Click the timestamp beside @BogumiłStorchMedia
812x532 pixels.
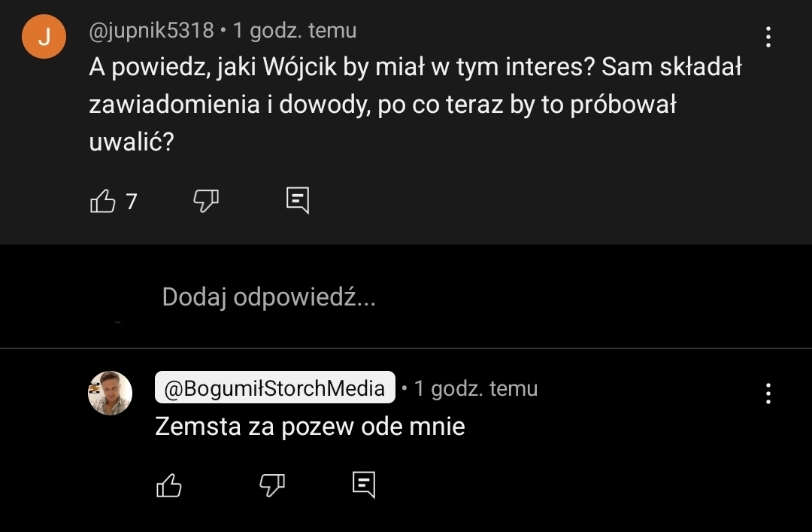476,388
